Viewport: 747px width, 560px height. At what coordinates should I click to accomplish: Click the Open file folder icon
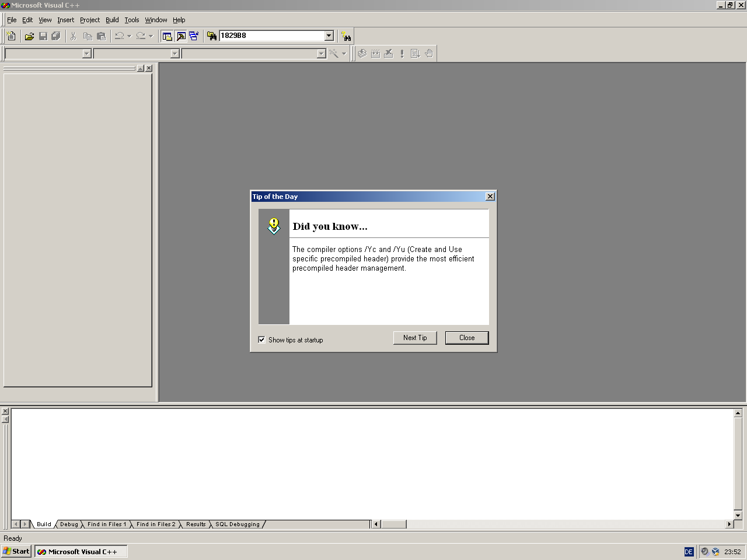tap(29, 36)
